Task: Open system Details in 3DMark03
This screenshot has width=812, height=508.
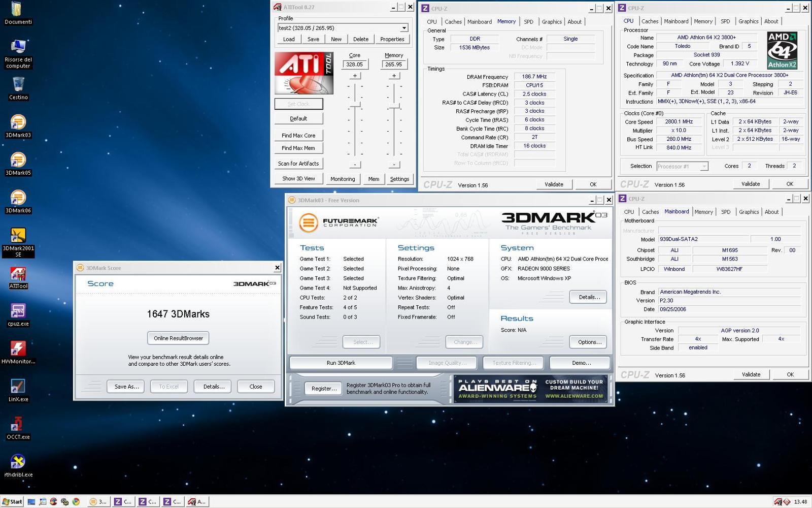Action: pyautogui.click(x=589, y=297)
